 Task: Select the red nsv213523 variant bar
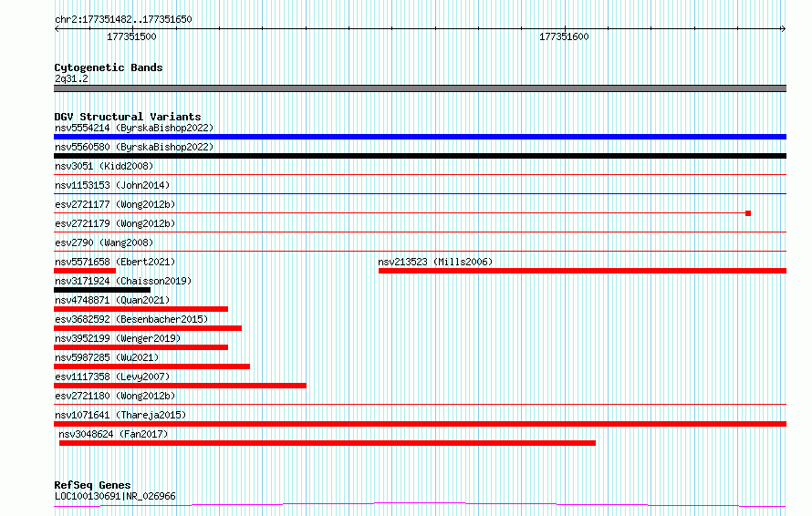[x=583, y=271]
